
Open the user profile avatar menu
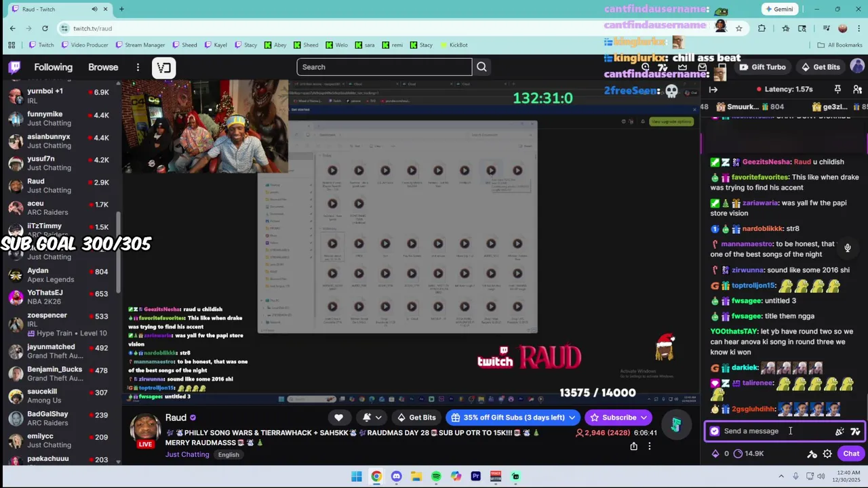click(857, 66)
